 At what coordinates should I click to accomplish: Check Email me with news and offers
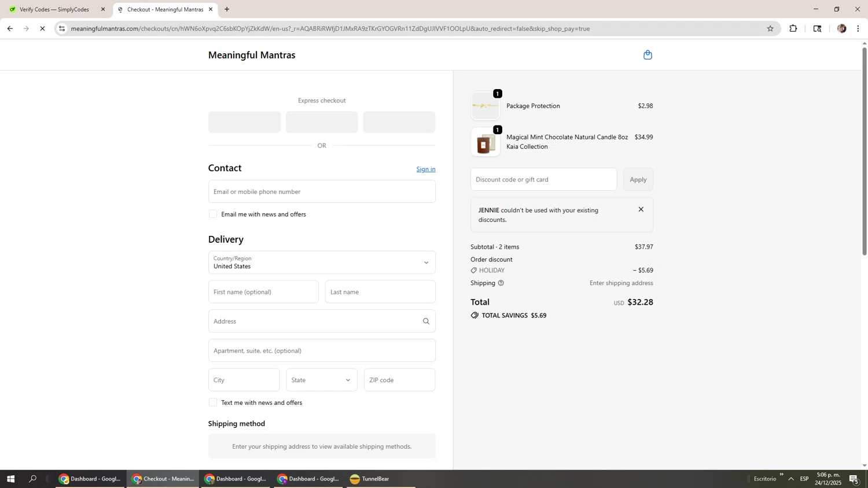[213, 214]
